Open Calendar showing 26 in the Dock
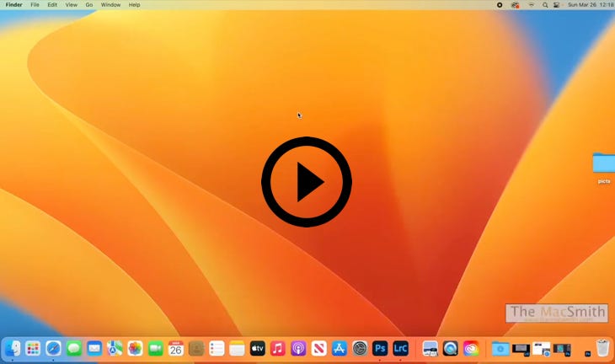615x364 pixels. 176,348
